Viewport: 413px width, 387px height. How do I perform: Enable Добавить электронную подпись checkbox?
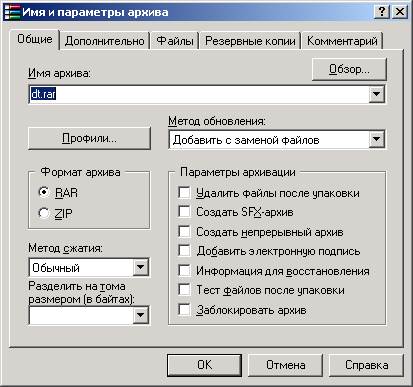184,250
